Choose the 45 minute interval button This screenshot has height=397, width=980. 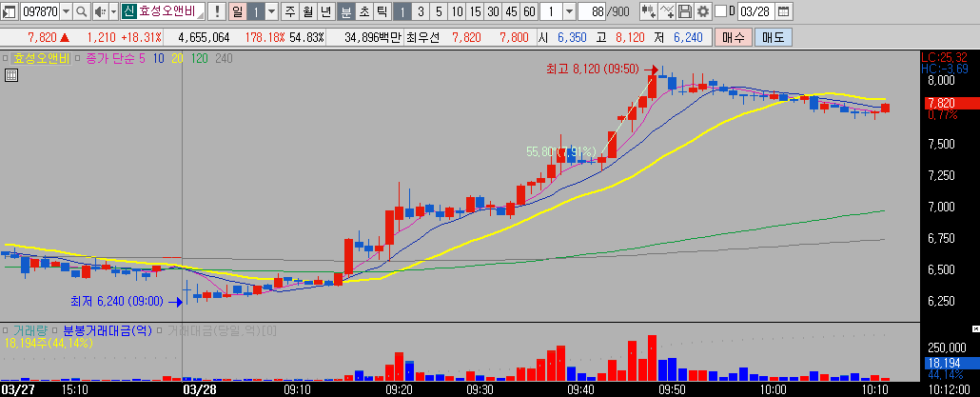tap(512, 11)
